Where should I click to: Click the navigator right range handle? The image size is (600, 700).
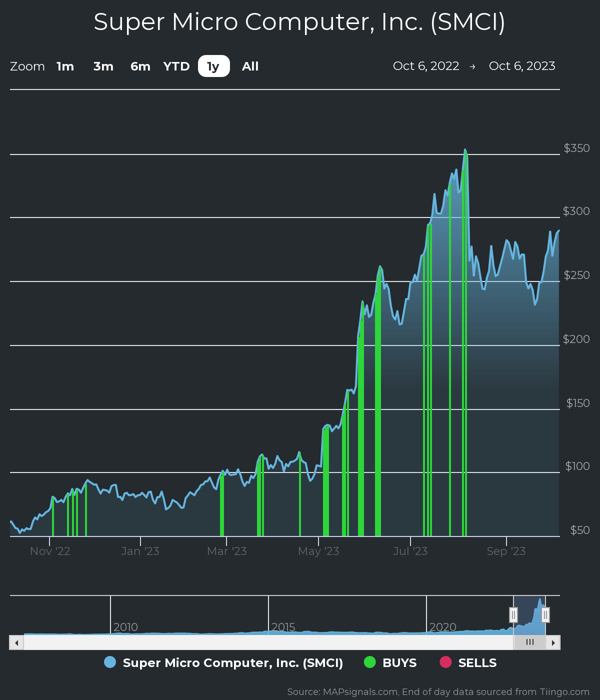click(545, 614)
